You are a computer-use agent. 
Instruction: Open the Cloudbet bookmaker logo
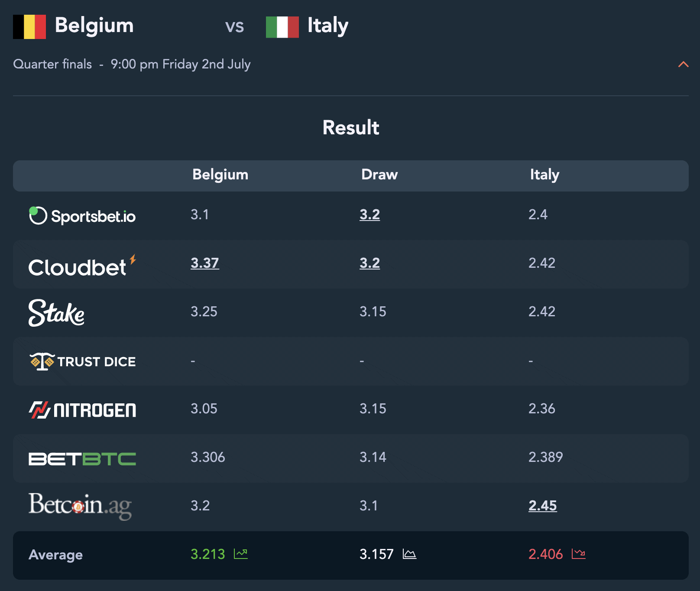click(x=82, y=266)
